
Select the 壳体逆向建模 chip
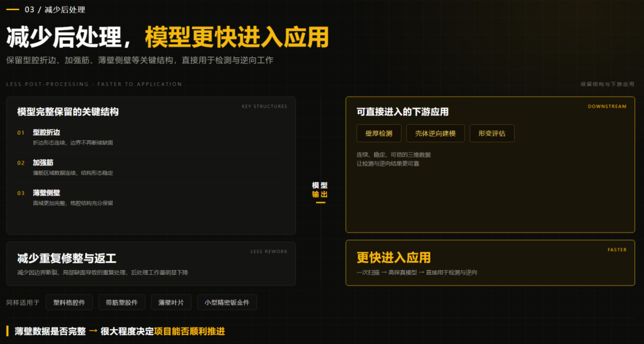[435, 134]
